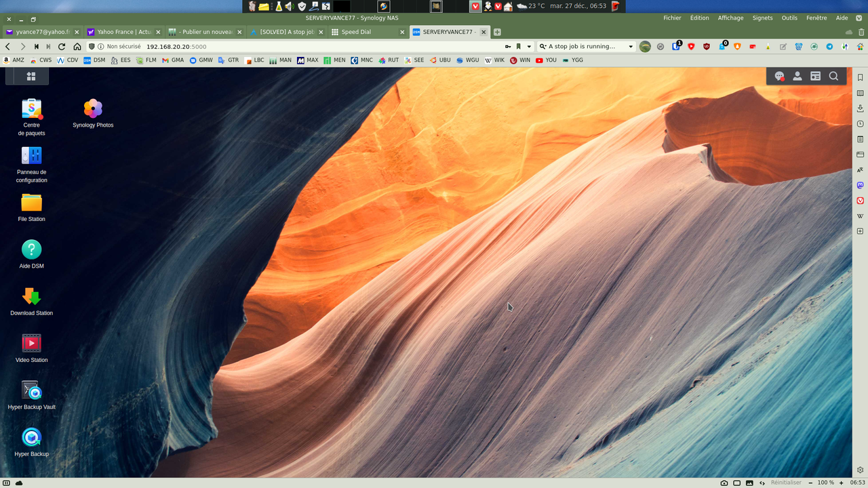This screenshot has width=868, height=488.
Task: Open File Station desktop icon
Action: (32, 207)
